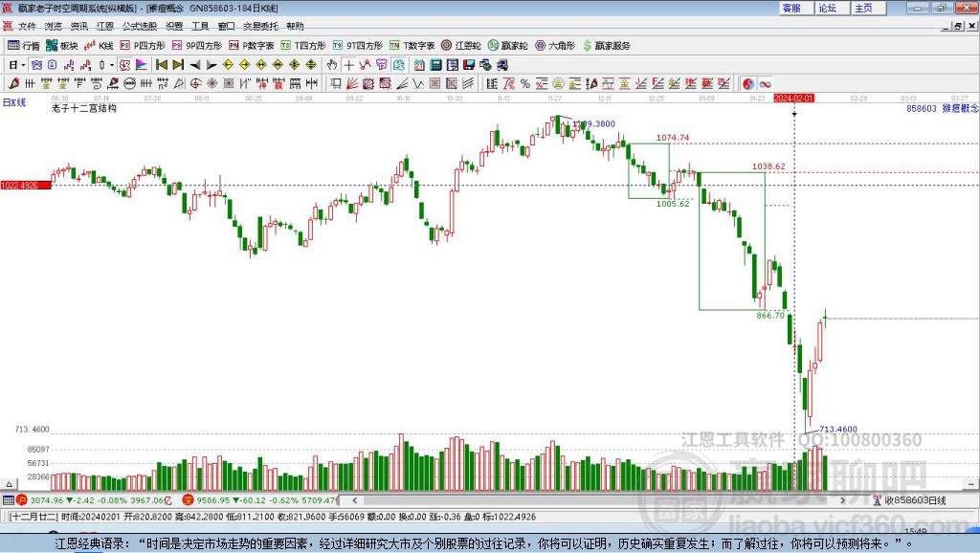Click the horizontal scrollbar left arrow
Viewport: 980px width, 553px height.
coord(354,499)
